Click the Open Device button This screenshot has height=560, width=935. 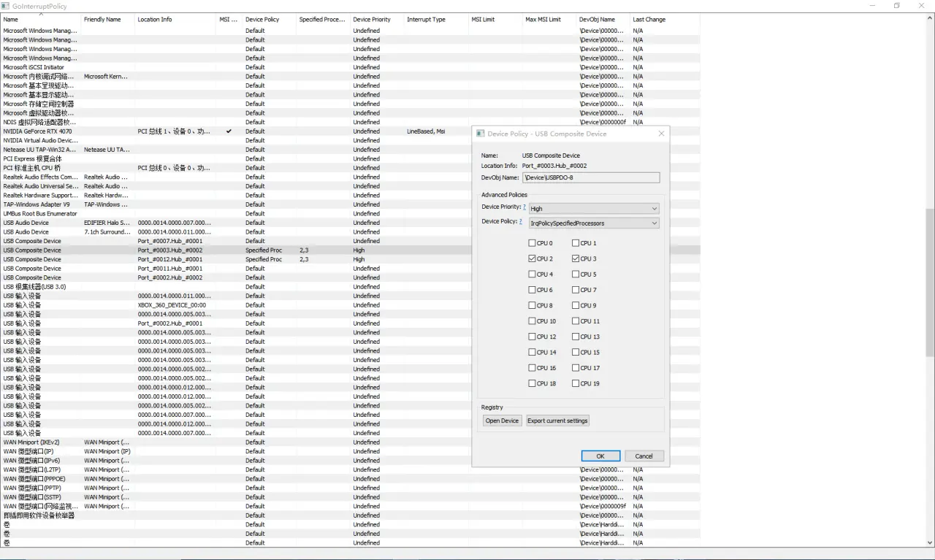tap(503, 421)
